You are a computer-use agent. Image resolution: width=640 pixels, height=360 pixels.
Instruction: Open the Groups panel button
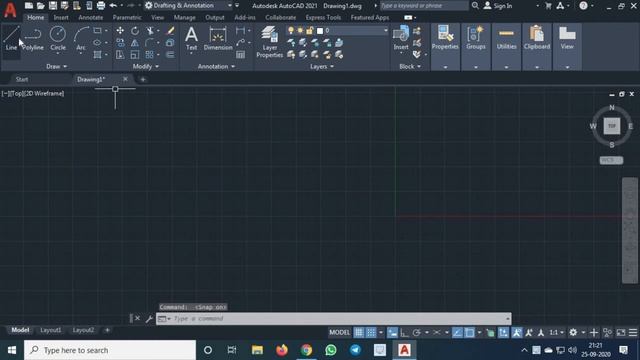(476, 47)
